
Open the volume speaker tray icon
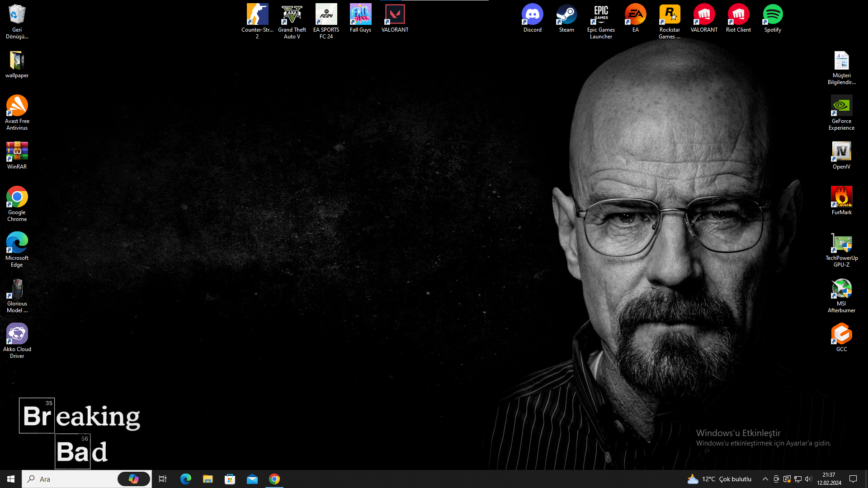[x=808, y=479]
